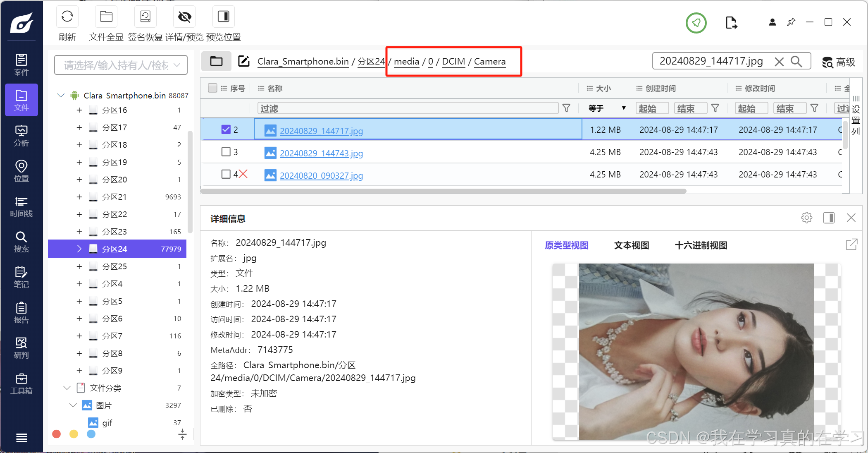Click the 刷新 refresh icon
Viewport: 868px width, 453px height.
[x=67, y=17]
